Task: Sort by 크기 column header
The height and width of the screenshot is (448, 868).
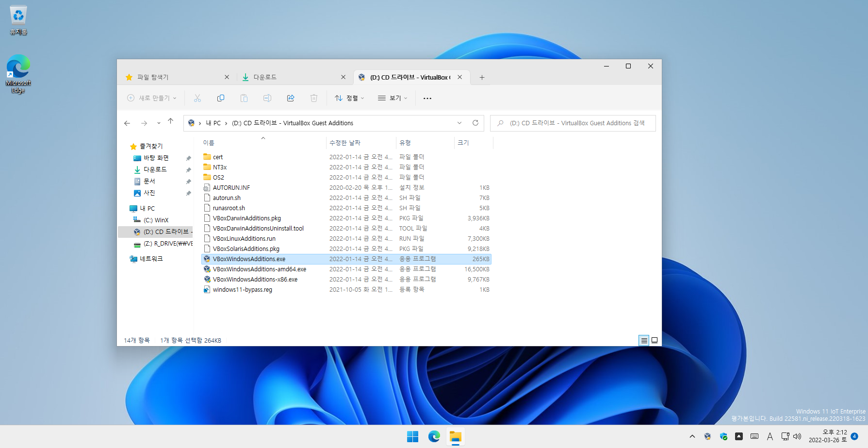Action: click(x=474, y=143)
